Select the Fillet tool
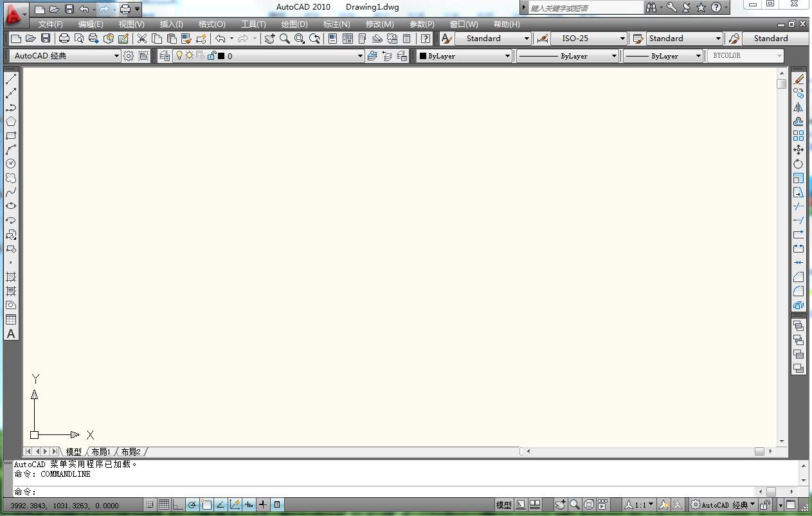812x516 pixels. tap(798, 291)
